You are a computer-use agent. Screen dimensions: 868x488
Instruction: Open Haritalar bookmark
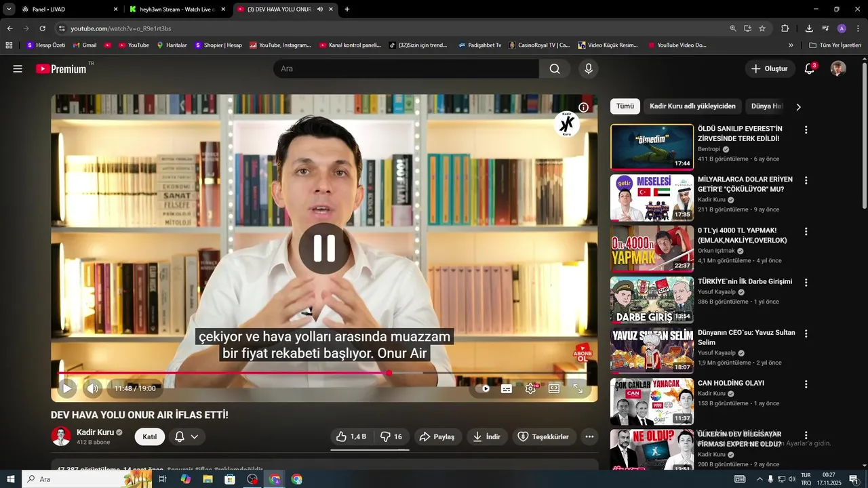point(172,45)
